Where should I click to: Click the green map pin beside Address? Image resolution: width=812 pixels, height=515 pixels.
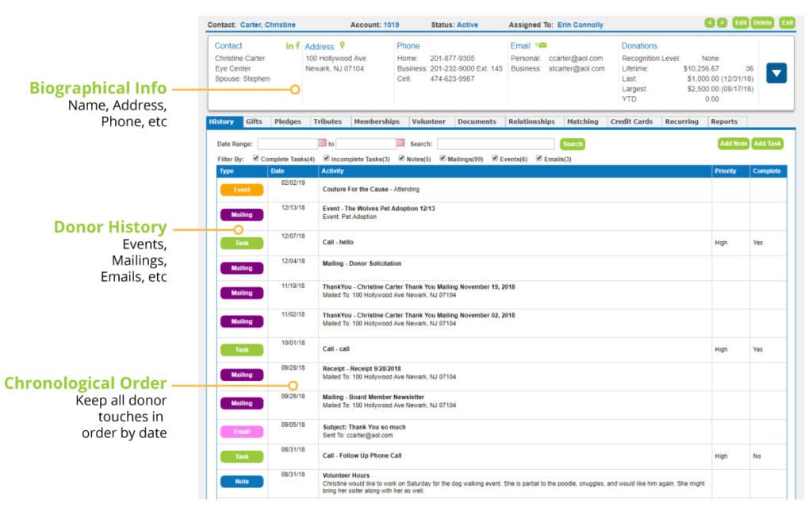(342, 46)
